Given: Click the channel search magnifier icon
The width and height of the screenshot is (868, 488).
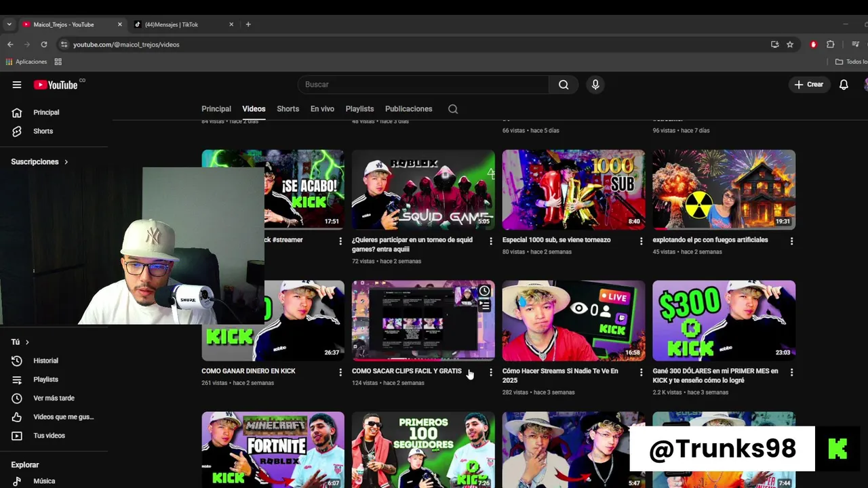Looking at the screenshot, I should [x=453, y=109].
